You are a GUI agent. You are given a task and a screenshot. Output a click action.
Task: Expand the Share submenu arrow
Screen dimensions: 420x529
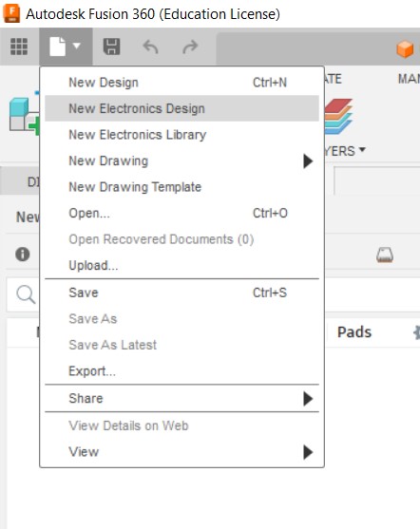coord(308,399)
